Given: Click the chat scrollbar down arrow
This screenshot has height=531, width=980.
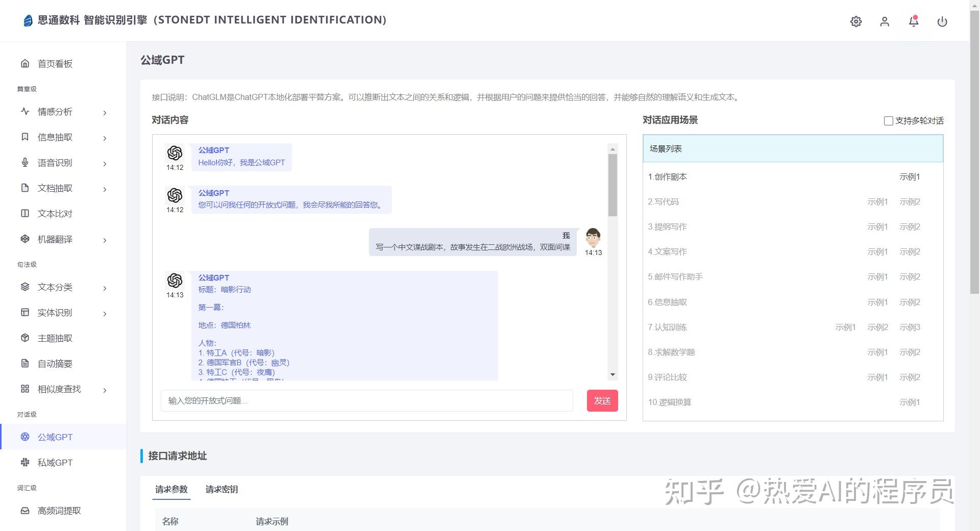Looking at the screenshot, I should pos(612,375).
